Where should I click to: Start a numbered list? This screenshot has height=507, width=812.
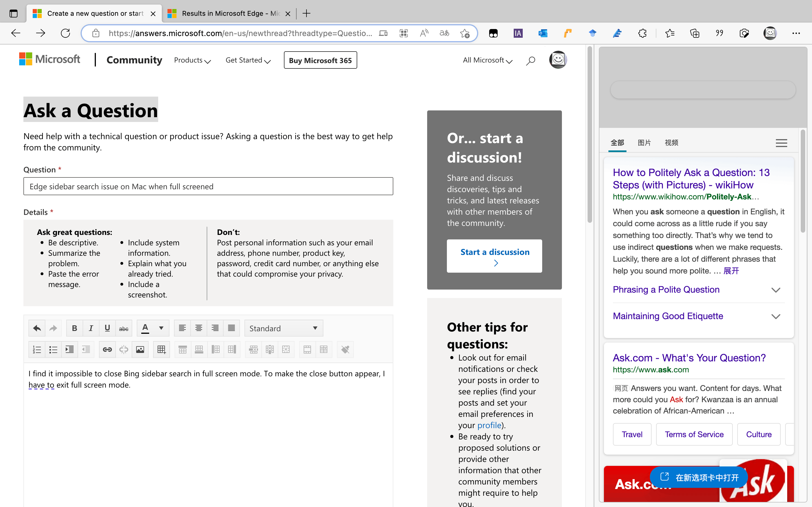point(37,350)
